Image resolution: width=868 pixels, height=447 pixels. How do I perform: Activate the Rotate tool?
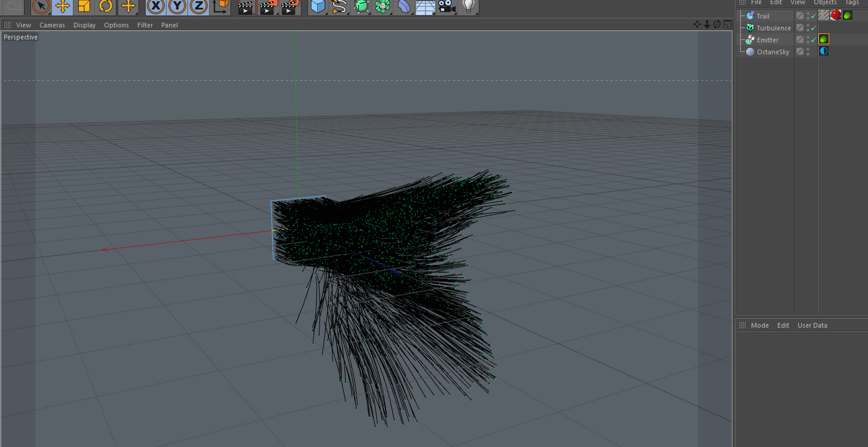click(x=106, y=7)
